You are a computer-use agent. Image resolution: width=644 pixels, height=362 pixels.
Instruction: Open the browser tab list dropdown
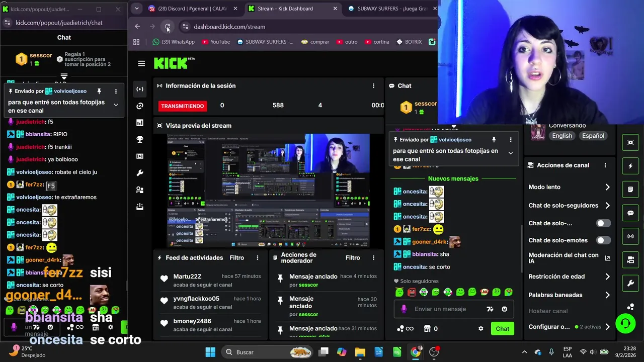click(x=136, y=9)
